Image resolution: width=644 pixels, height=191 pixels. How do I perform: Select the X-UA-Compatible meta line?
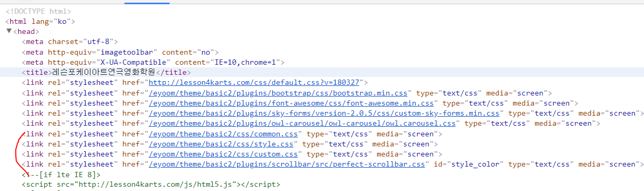pos(153,63)
